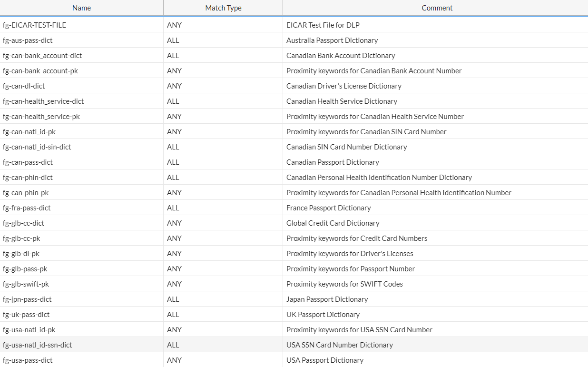This screenshot has width=588, height=367.
Task: Sort entries by the Comment column header
Action: pyautogui.click(x=437, y=8)
